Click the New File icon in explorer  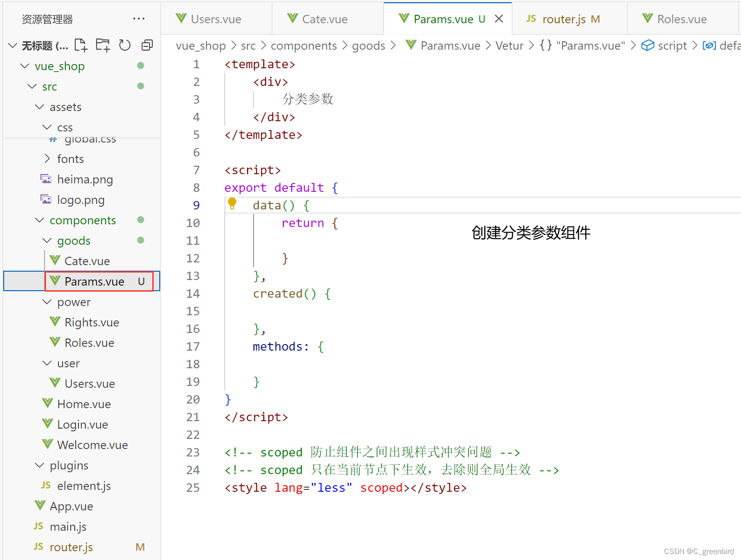[81, 45]
